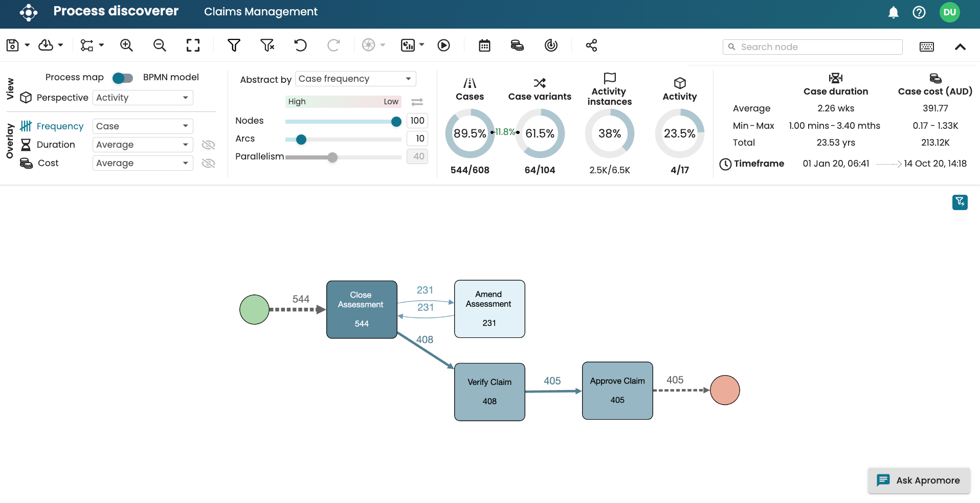Click the animate log play icon
Screen dimensions: 980x503
444,45
